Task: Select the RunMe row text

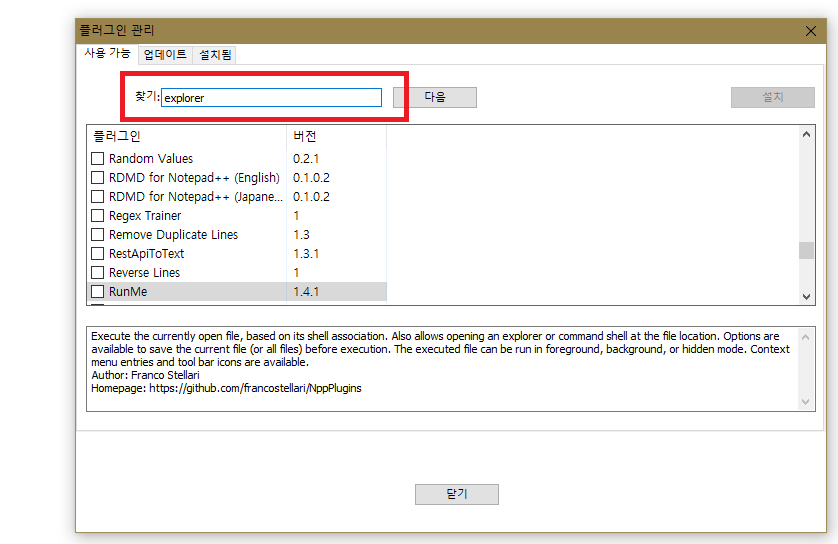Action: [x=128, y=292]
